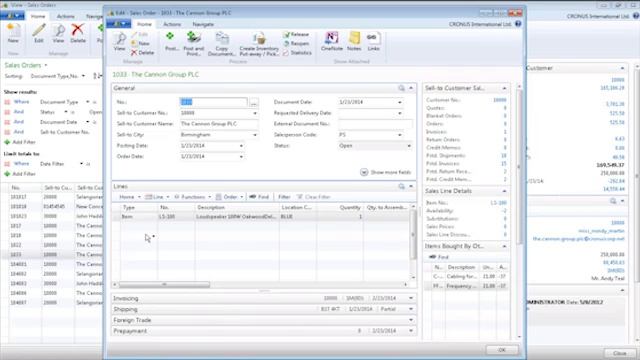Click horizontal scrollbar under Lines grid
This screenshot has width=640, height=360.
click(x=164, y=284)
